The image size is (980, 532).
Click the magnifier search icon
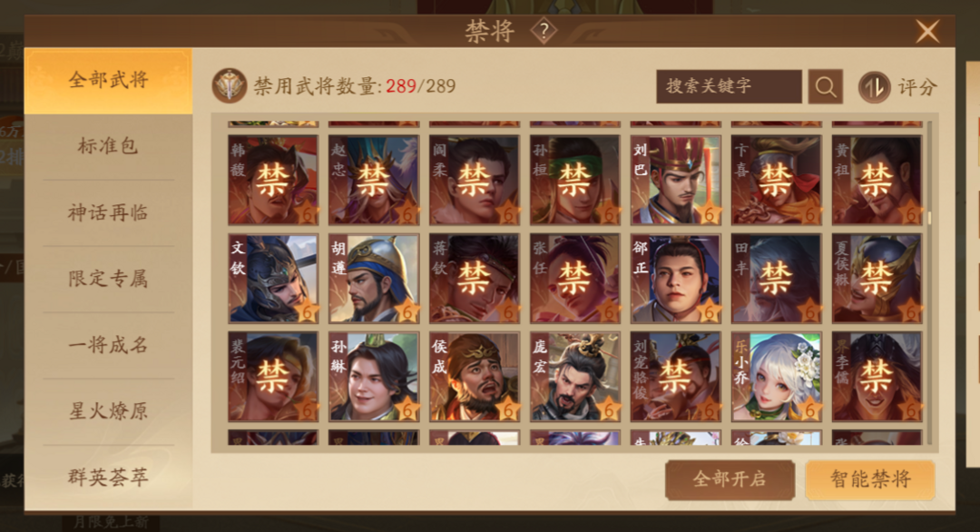[825, 86]
